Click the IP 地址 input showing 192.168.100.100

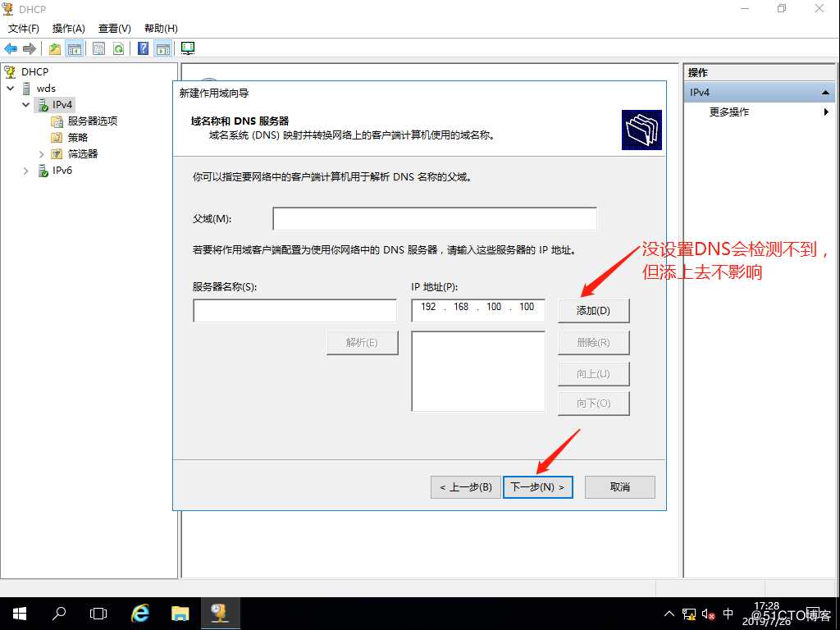click(x=478, y=310)
